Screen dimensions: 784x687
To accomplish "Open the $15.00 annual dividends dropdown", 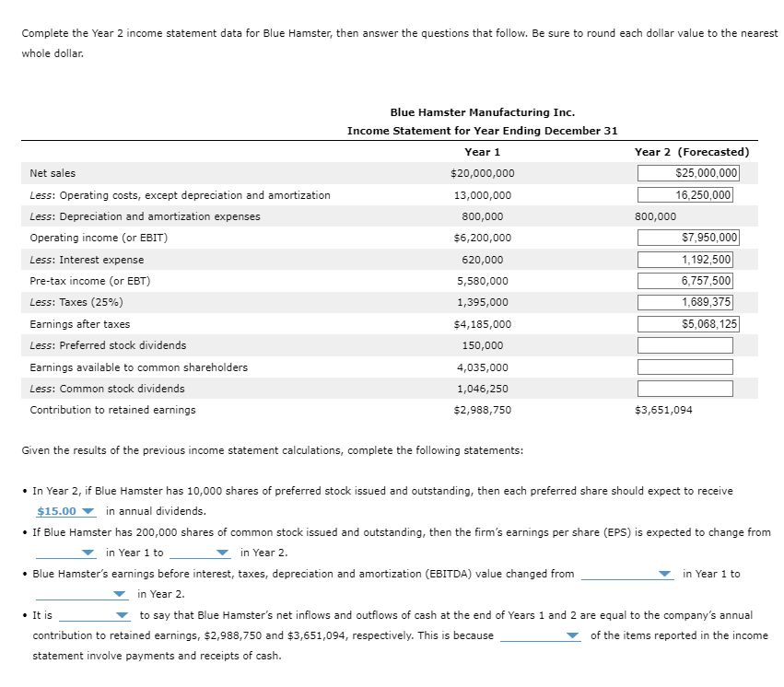I will click(65, 510).
